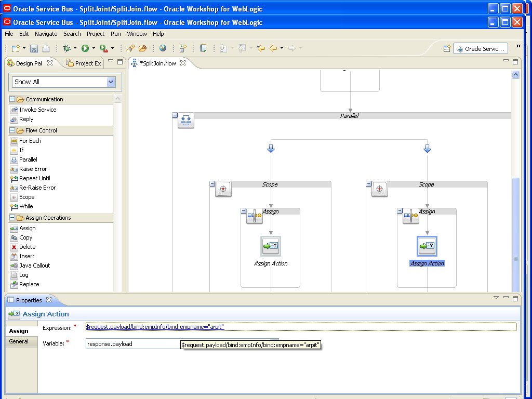Click the left Assign Action node

pos(271,246)
